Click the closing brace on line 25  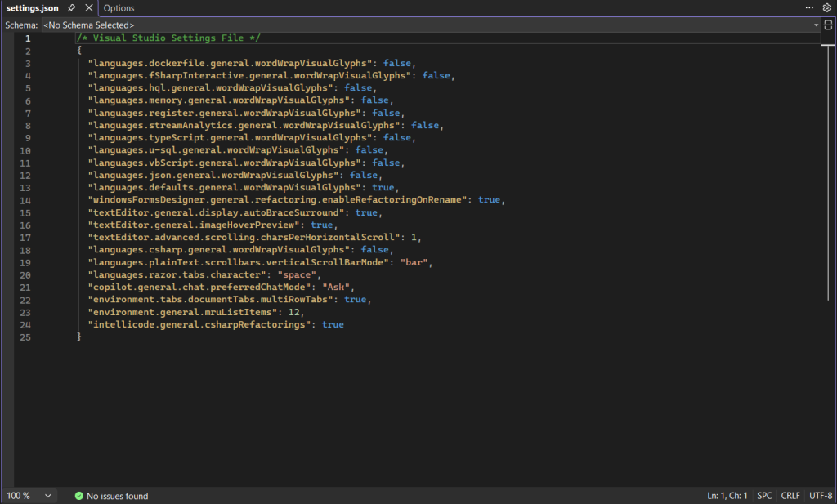[79, 337]
